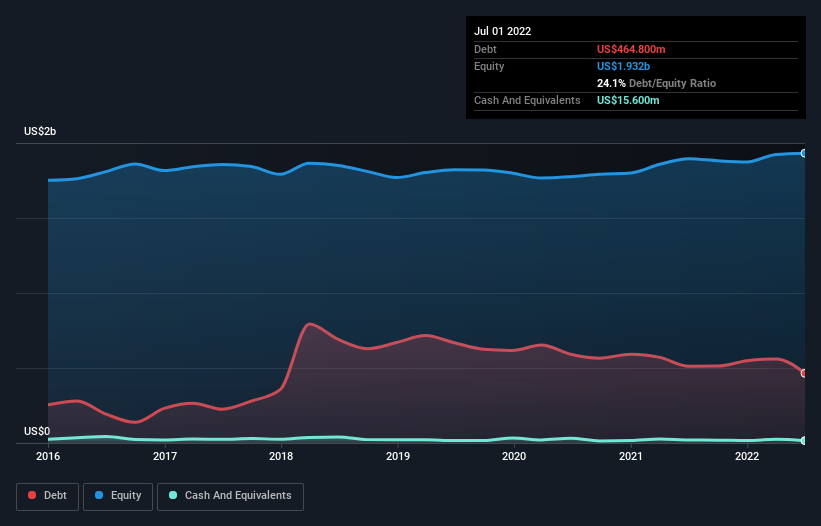Click the 2018 x-axis label
The height and width of the screenshot is (526, 821).
[x=281, y=456]
